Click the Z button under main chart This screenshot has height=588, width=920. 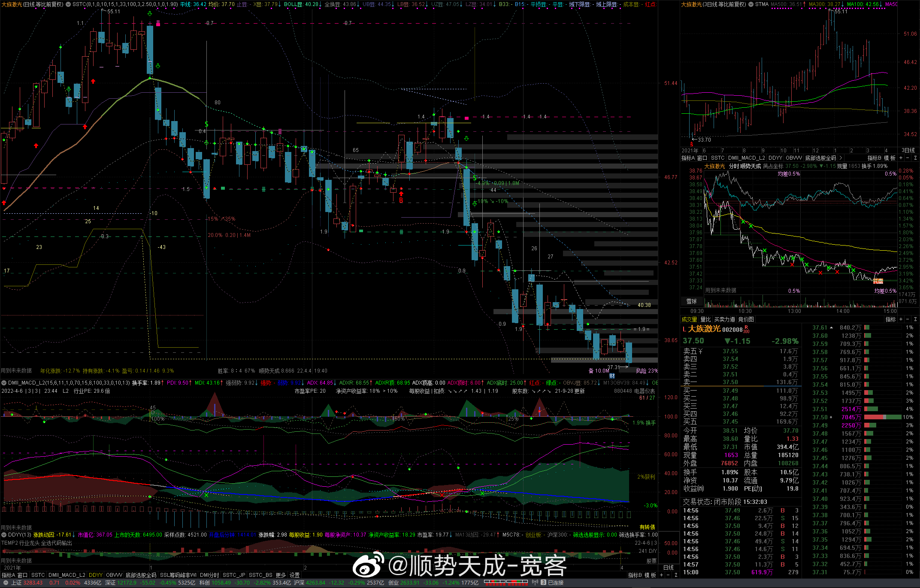675,575
